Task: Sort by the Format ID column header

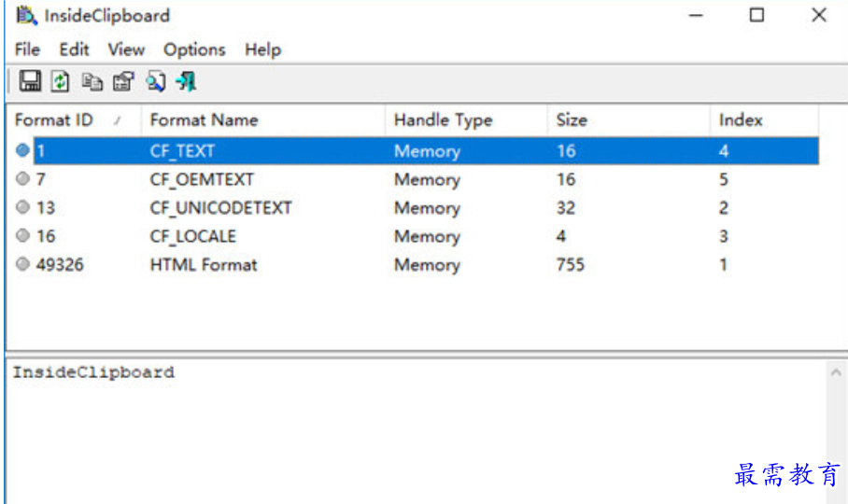Action: click(74, 119)
